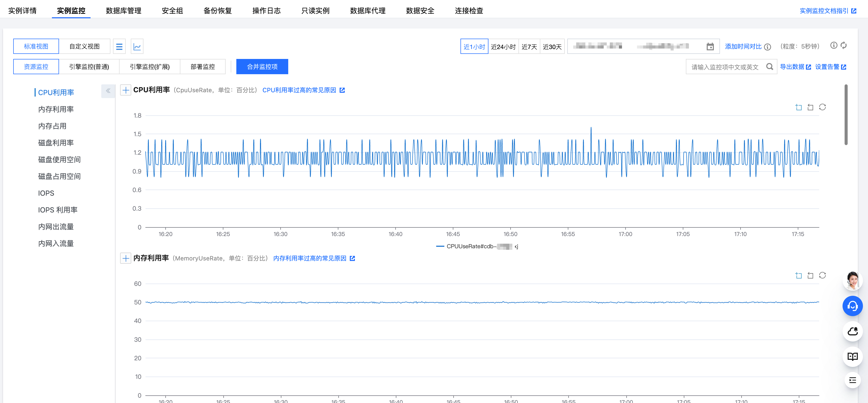Open 内存利用率过高的常见原因 link
Screen dimensions: 868x403
[x=314, y=258]
